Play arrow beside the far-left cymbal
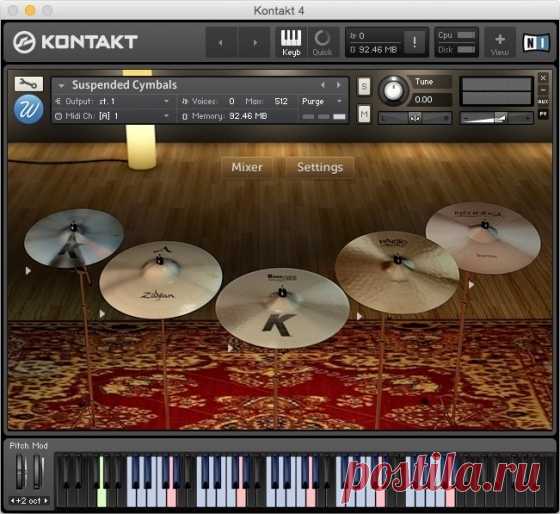Screen dimensions: 560x514 click(28, 271)
